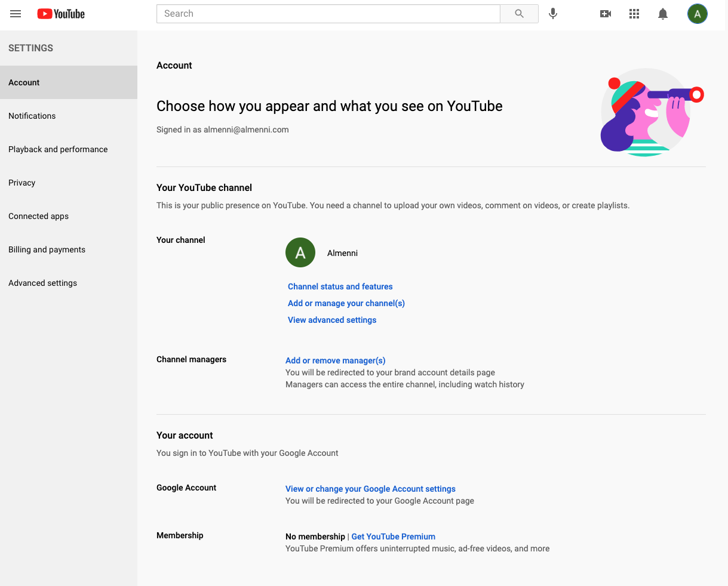Open Connected apps settings
Viewport: 728px width, 586px height.
69,216
